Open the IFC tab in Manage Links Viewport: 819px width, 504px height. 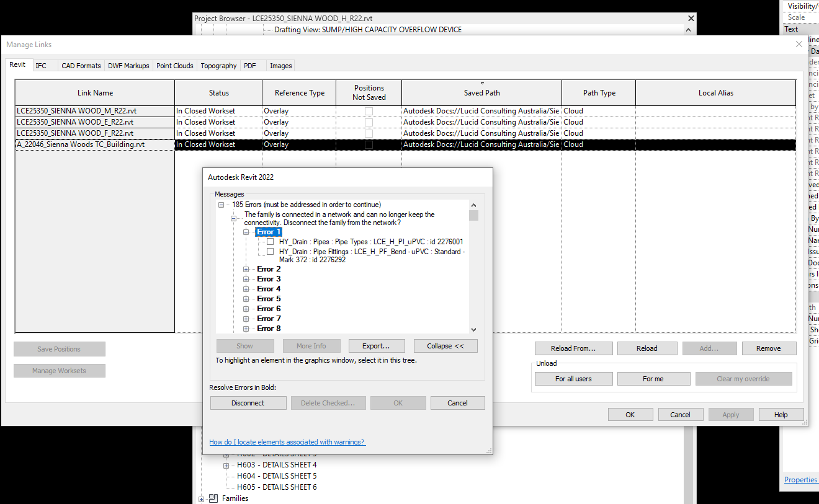tap(41, 65)
